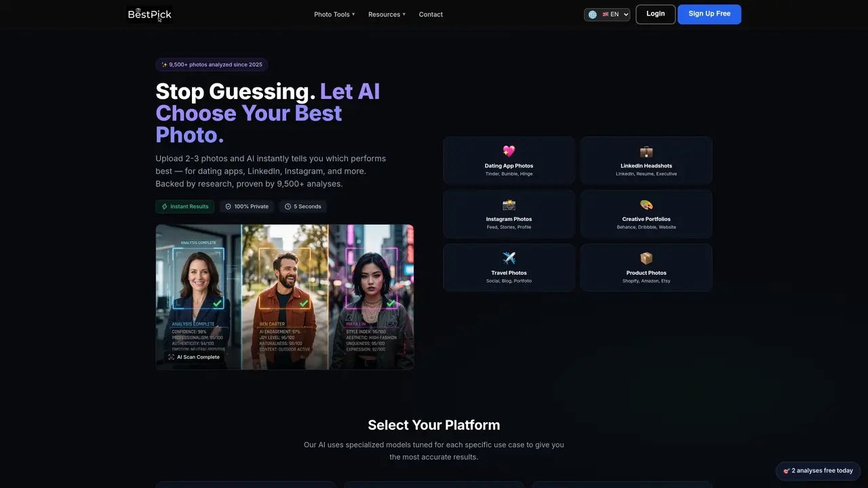Click the Shopify, Amazon, Etsy subtitle
The image size is (868, 488).
[646, 281]
